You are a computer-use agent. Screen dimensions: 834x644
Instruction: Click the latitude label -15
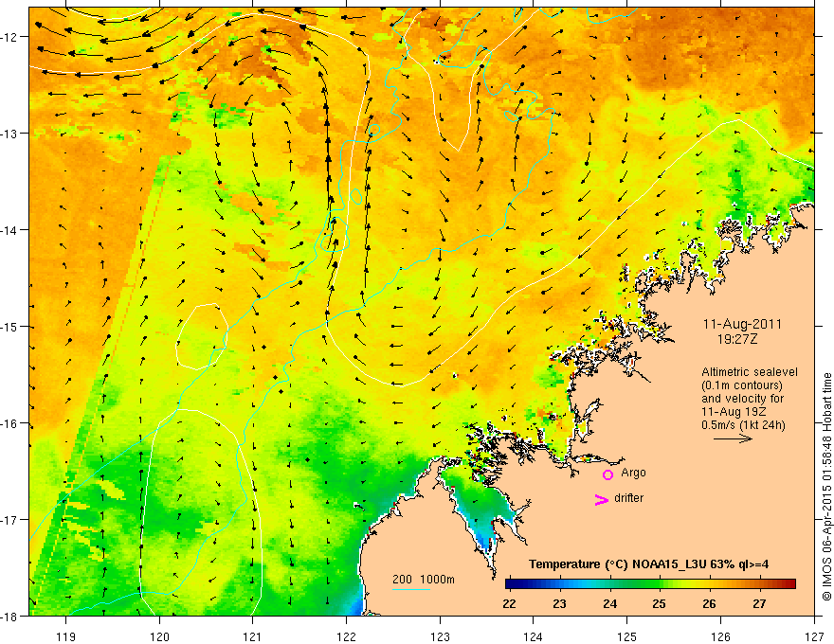click(x=9, y=327)
